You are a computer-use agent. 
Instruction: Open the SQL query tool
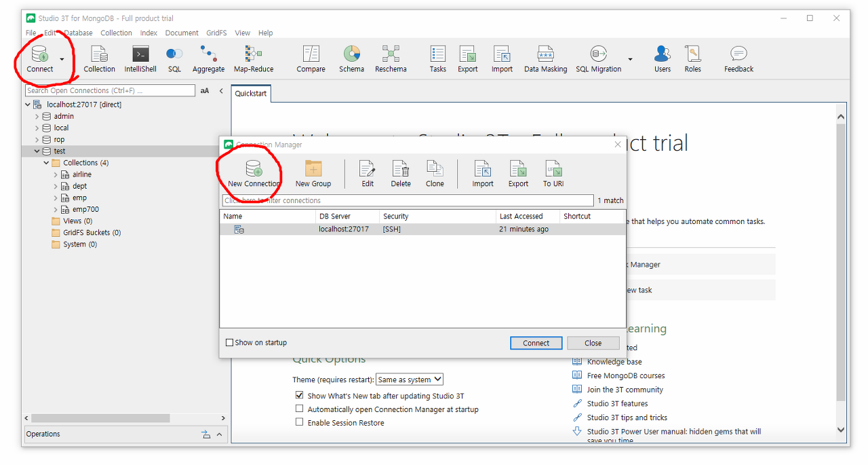174,59
